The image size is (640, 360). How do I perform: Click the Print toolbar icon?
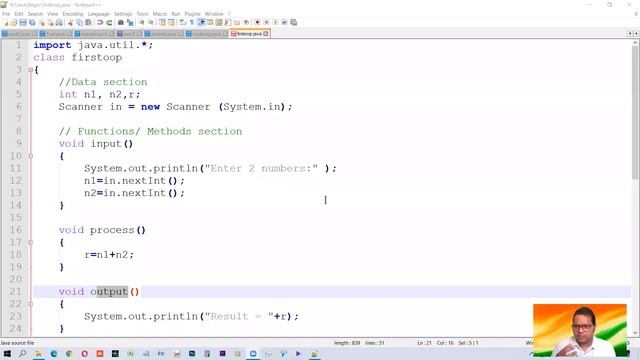click(59, 22)
